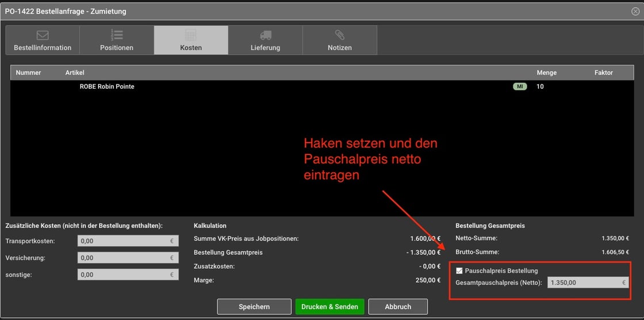Click the sonstige cost input field
Image resolution: width=644 pixels, height=320 pixels.
pos(128,275)
